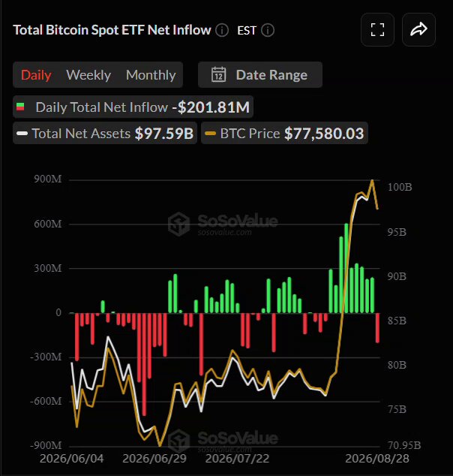Viewport: 453px width, 476px height.
Task: Click the -$201.81M net inflow value
Action: 211,107
